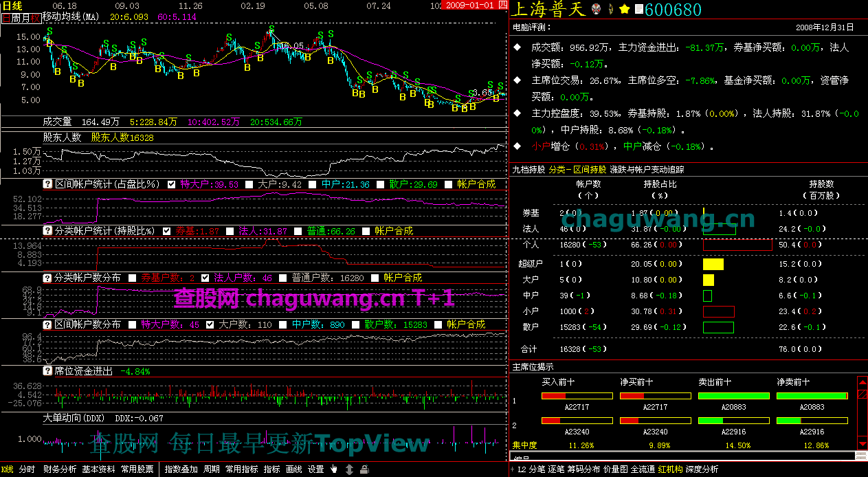
Task: Open the 常用指标 indicators dropdown
Action: click(241, 469)
